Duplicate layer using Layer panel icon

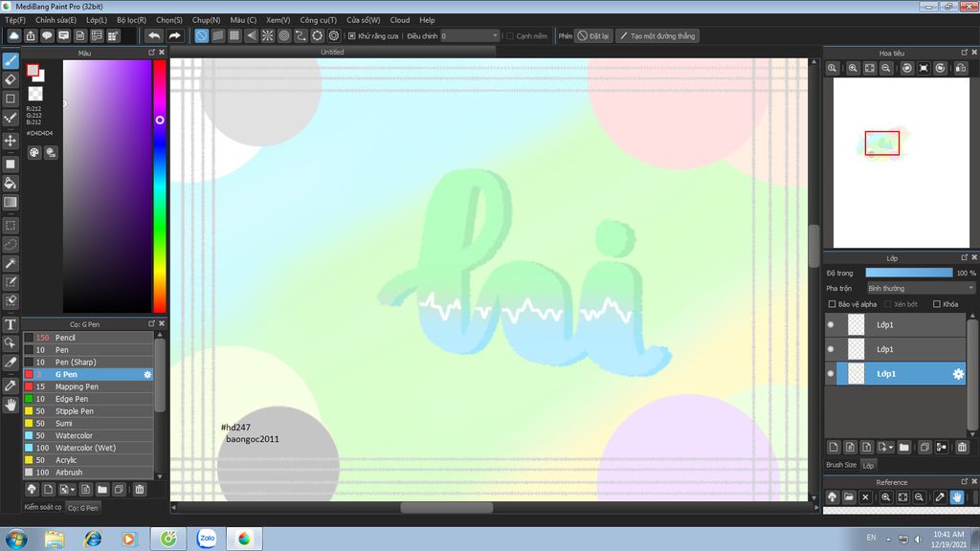point(924,447)
